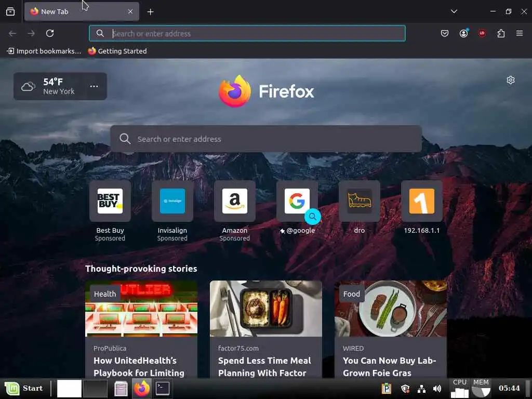Open Firefox View icon in tab bar
532x399 pixels.
[10, 11]
